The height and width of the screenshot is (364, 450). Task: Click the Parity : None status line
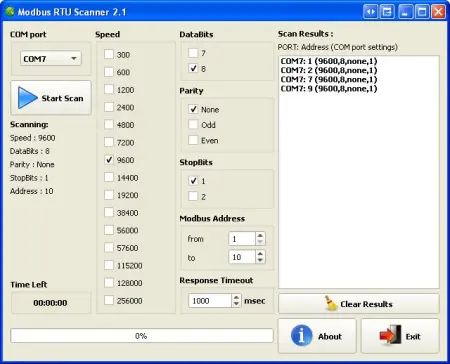pyautogui.click(x=32, y=164)
